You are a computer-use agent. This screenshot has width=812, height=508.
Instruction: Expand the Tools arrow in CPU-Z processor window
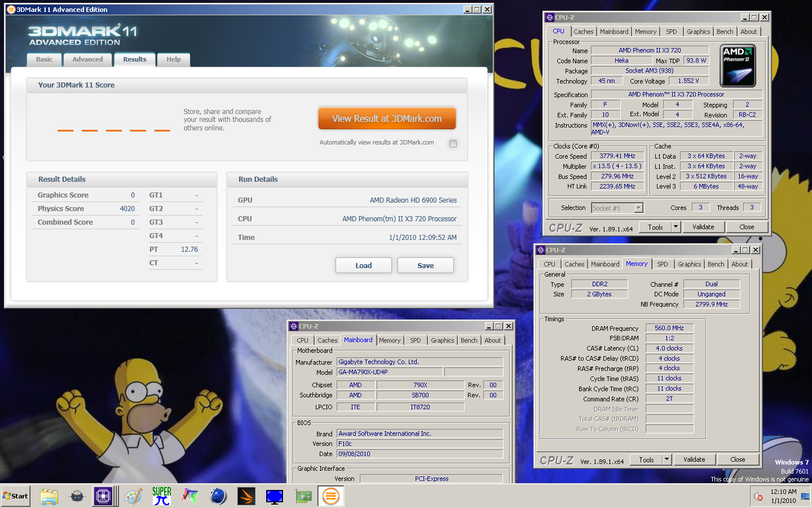(x=676, y=227)
